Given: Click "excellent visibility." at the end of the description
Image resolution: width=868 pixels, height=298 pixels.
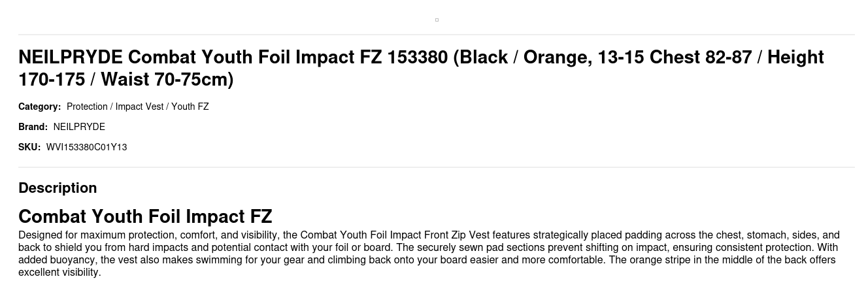Looking at the screenshot, I should 59,273.
